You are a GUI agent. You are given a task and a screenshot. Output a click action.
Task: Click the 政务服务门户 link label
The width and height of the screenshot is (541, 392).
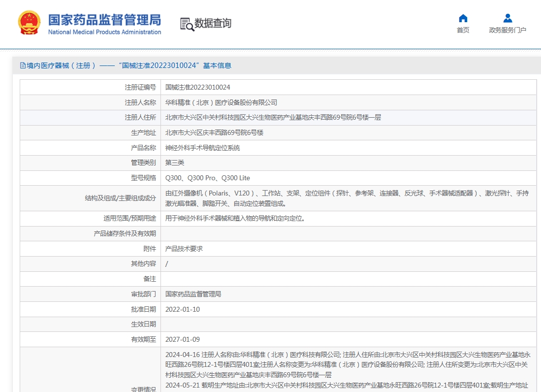tap(508, 31)
